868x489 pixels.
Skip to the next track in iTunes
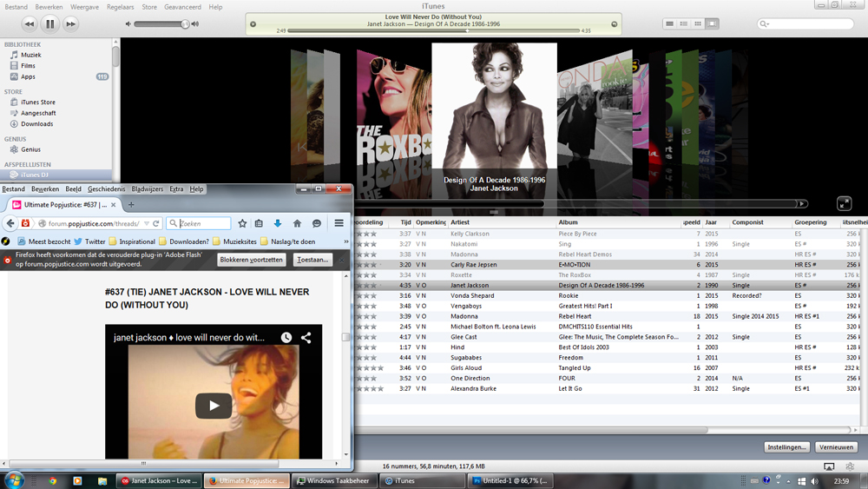coord(70,23)
